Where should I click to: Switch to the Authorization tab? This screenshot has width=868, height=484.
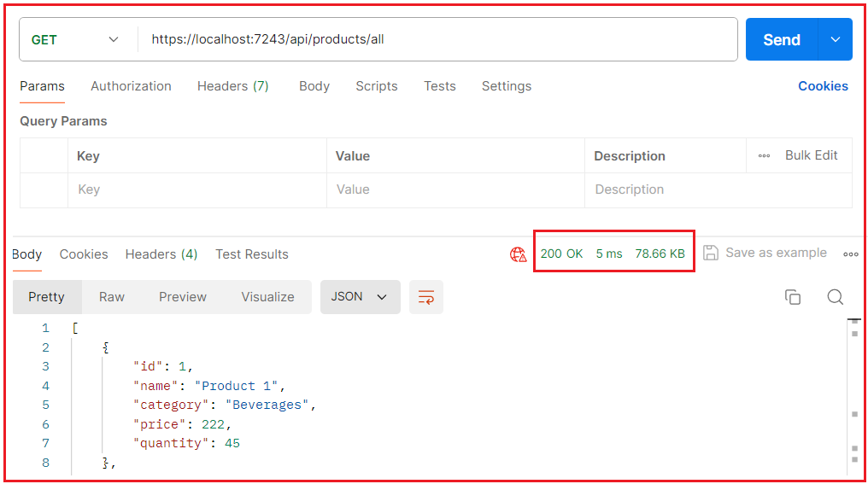click(132, 86)
